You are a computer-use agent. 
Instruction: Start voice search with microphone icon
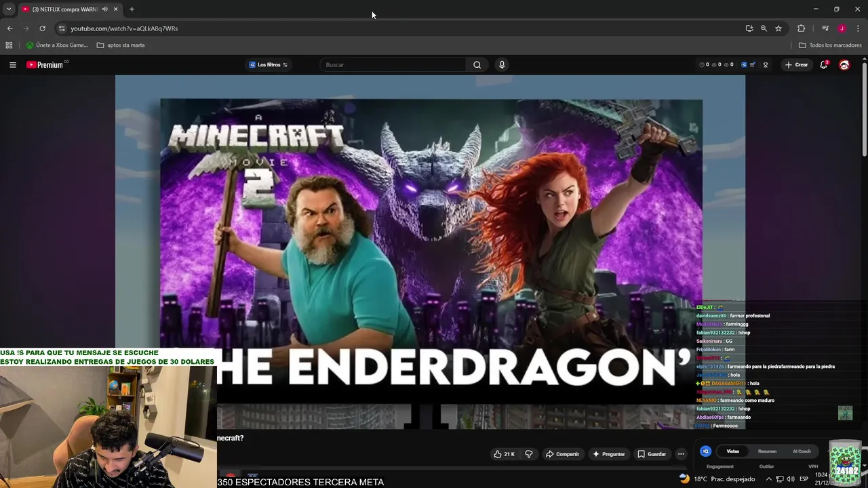[x=502, y=65]
